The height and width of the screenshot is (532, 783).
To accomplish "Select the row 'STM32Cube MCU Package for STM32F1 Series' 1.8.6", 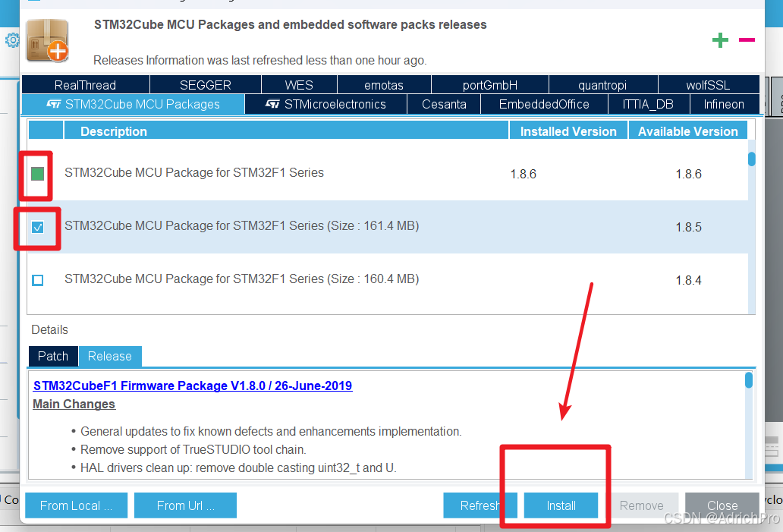I will coord(388,173).
